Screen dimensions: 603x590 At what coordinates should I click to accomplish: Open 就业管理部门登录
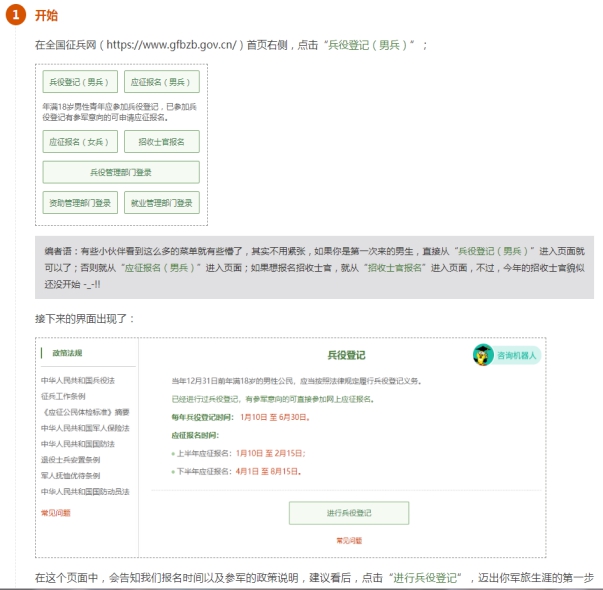click(x=162, y=202)
